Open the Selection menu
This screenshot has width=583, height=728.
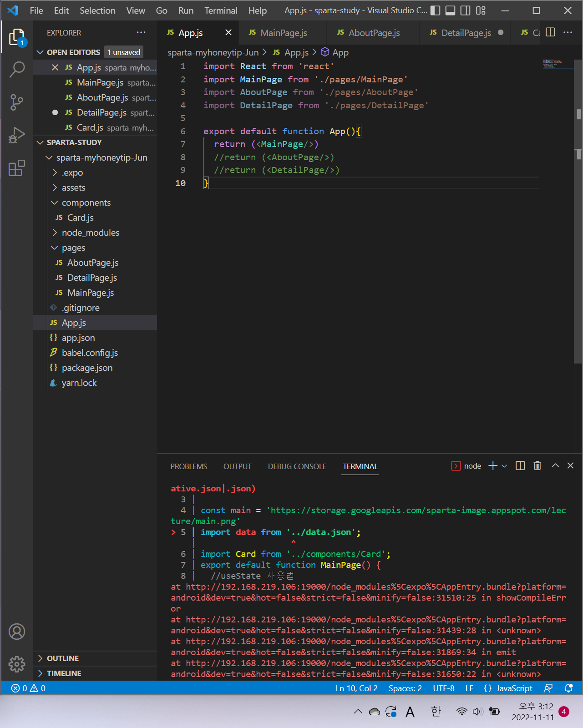pyautogui.click(x=97, y=10)
